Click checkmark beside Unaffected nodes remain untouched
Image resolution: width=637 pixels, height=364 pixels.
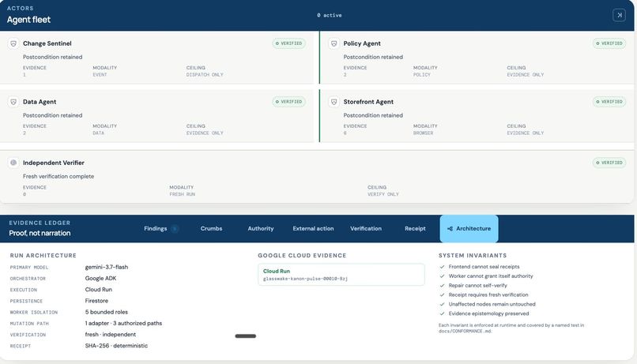point(442,304)
